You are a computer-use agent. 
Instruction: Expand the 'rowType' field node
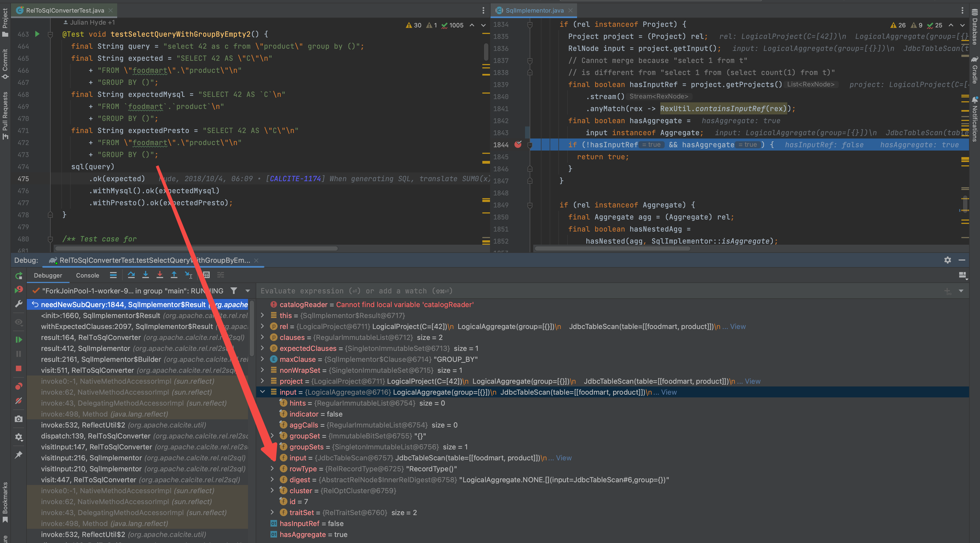pyautogui.click(x=272, y=469)
